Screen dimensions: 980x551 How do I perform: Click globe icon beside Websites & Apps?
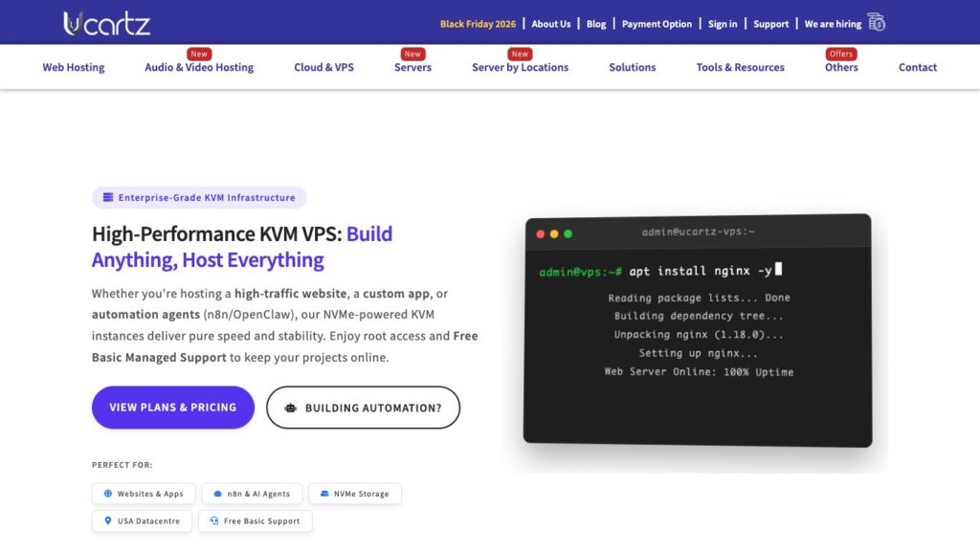[x=108, y=494]
